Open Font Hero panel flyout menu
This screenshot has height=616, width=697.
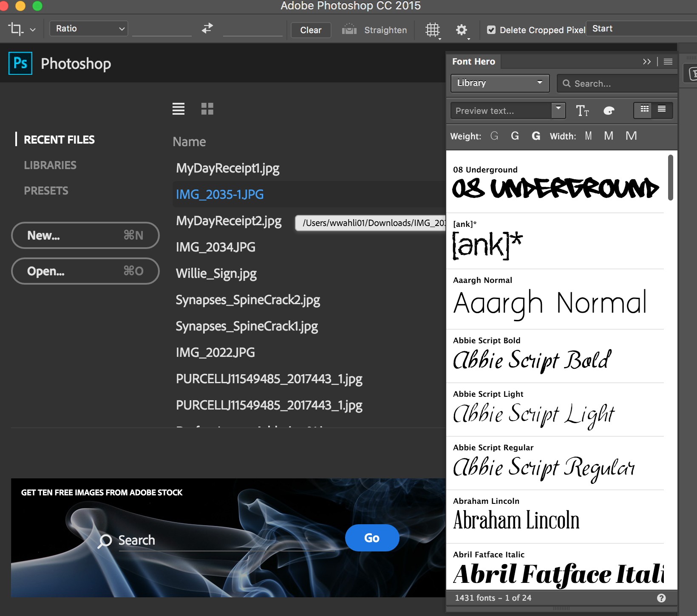[668, 62]
